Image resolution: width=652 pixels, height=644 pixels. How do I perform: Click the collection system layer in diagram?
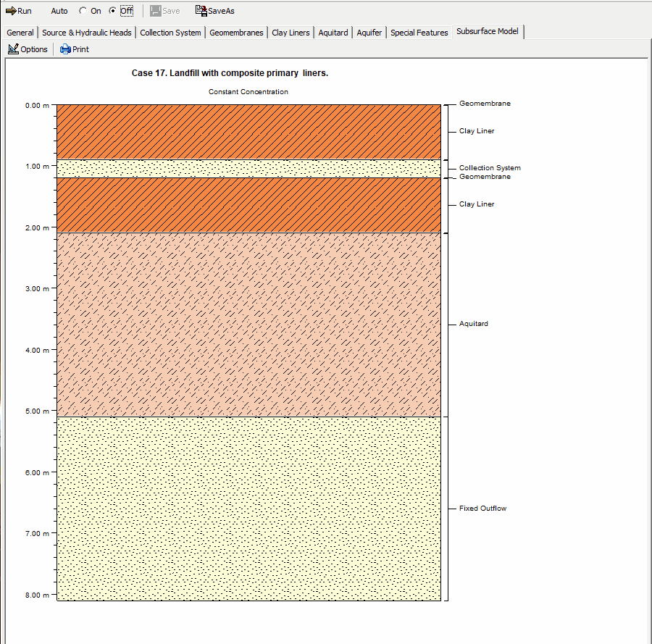point(248,168)
